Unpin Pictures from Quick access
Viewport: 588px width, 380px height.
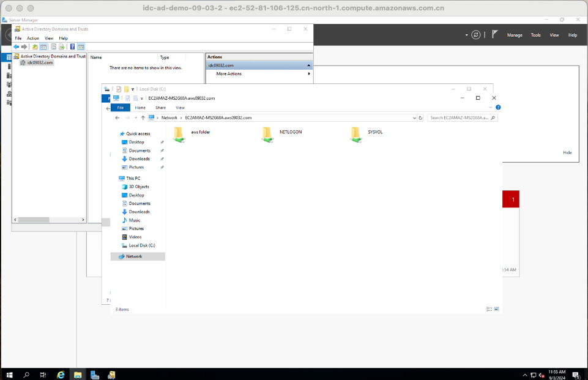pos(162,167)
